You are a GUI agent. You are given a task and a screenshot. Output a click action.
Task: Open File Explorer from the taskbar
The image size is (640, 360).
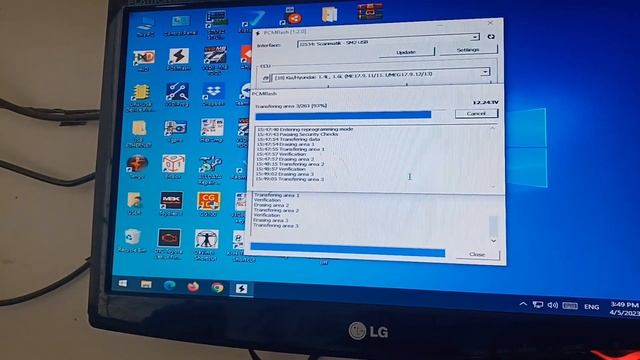tap(146, 284)
